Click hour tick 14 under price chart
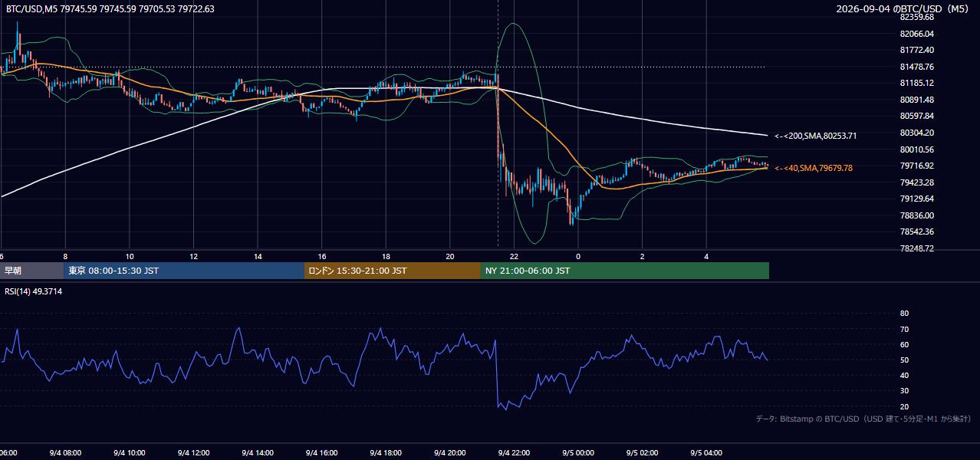Viewport: 980px width, 460px height. coord(258,256)
